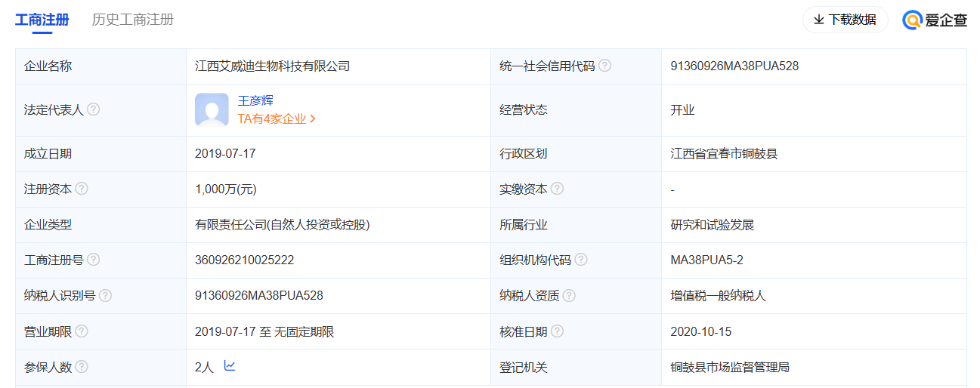This screenshot has width=980, height=388.
Task: Click the company name 江西艾威迪生物科技有限公司
Action: pyautogui.click(x=272, y=66)
